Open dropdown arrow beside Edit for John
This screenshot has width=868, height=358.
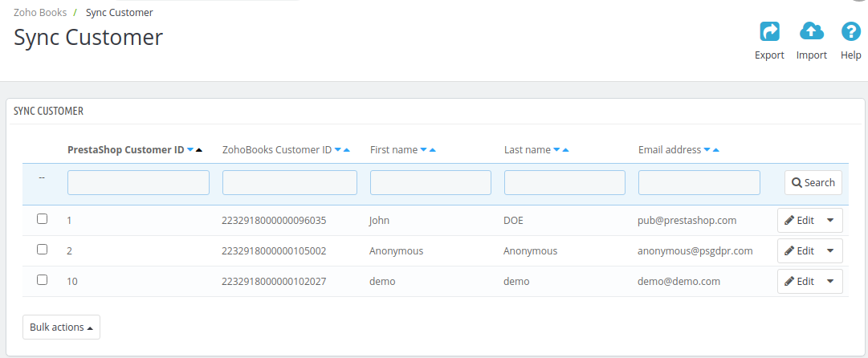[830, 220]
